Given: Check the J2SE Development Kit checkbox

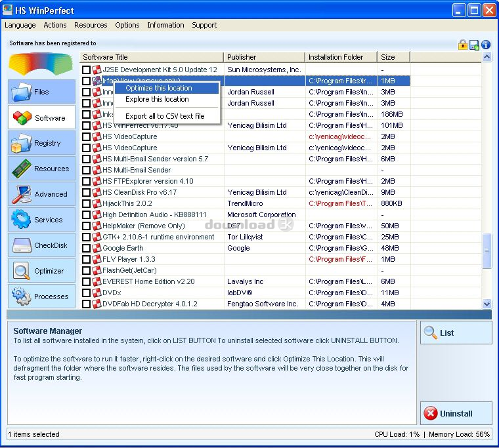Looking at the screenshot, I should click(86, 70).
